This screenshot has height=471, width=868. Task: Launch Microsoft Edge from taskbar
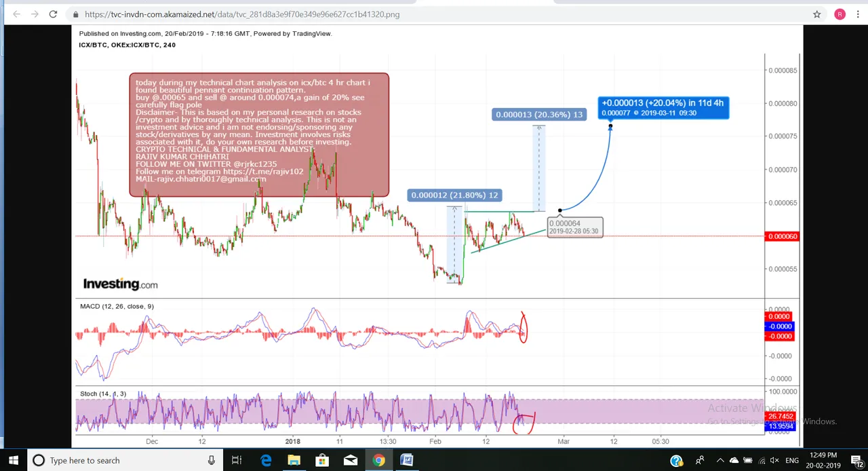tap(266, 460)
